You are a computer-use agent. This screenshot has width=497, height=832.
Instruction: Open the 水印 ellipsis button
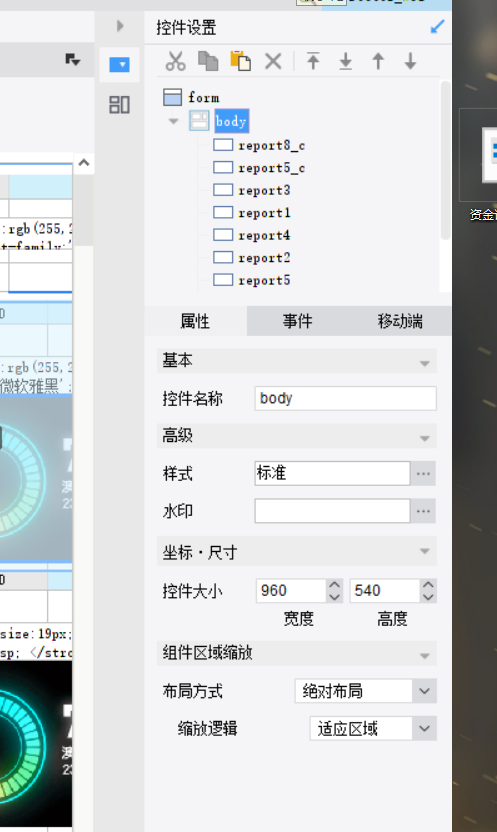tap(423, 511)
